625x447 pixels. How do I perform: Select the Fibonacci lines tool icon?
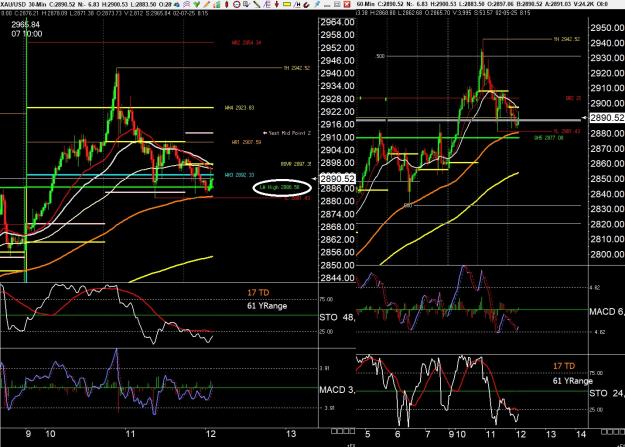click(x=267, y=4)
